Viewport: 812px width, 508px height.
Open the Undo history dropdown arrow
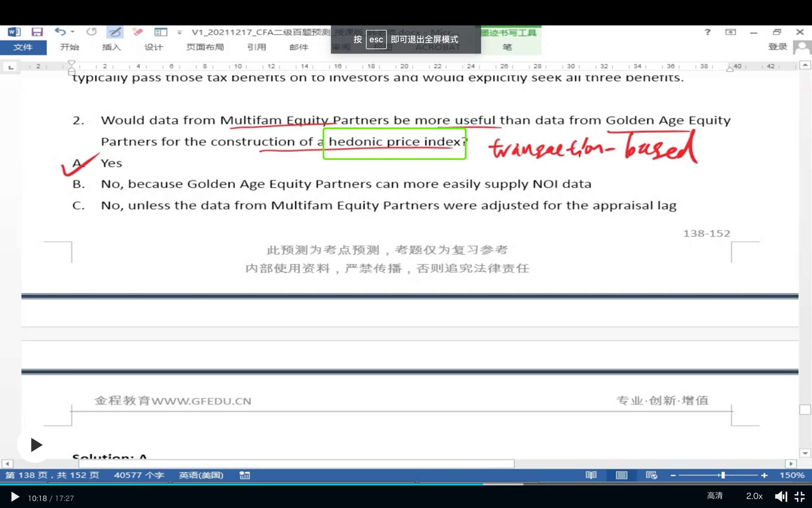click(73, 32)
